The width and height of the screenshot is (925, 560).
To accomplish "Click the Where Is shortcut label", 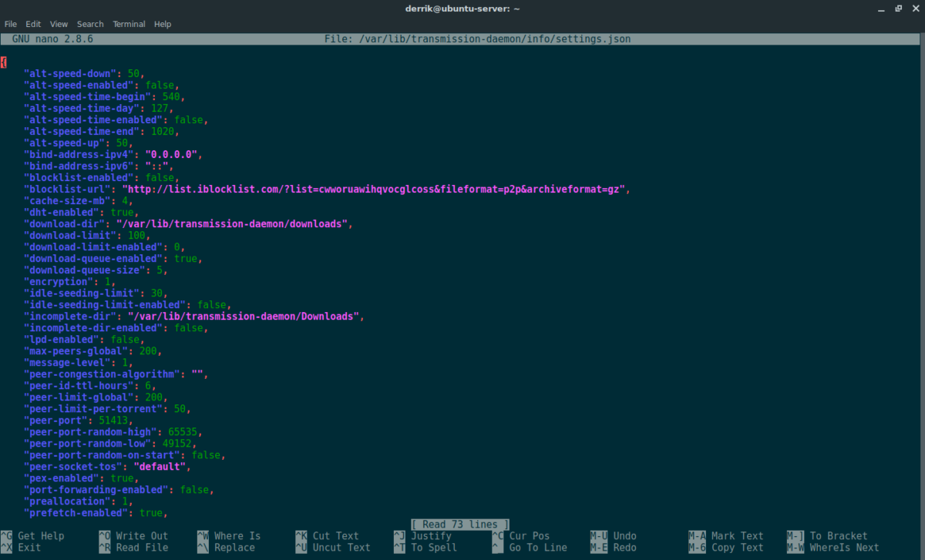I will pyautogui.click(x=237, y=536).
